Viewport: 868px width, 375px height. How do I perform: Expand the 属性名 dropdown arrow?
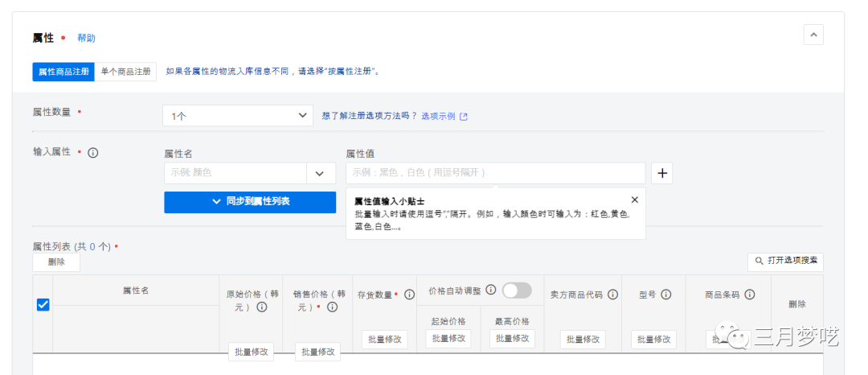(321, 173)
